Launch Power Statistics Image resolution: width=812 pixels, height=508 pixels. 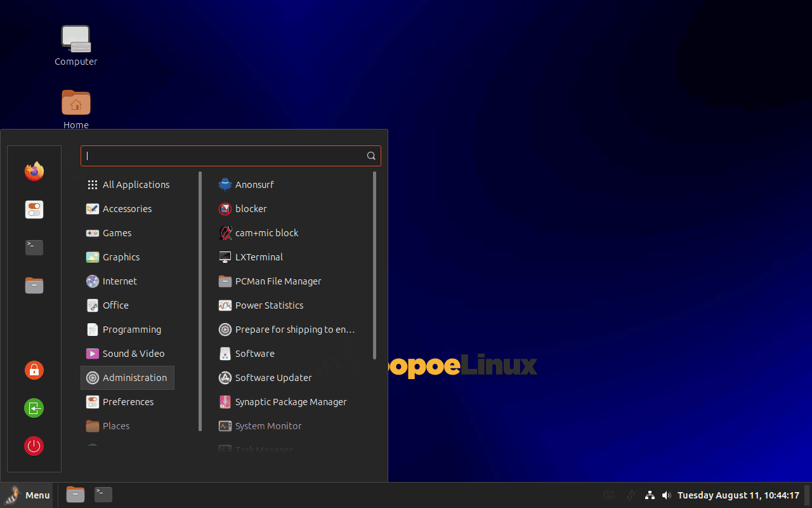(287, 305)
